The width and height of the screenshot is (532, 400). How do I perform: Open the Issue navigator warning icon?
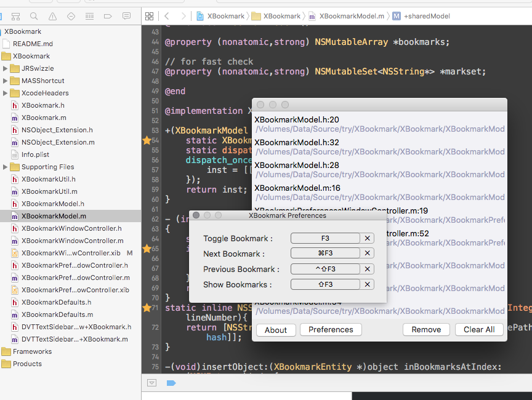[52, 15]
